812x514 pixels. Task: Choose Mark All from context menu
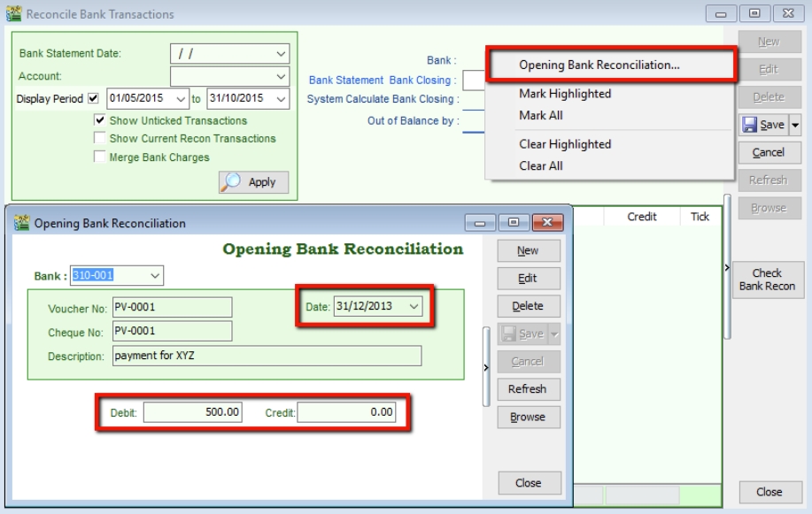coord(540,115)
